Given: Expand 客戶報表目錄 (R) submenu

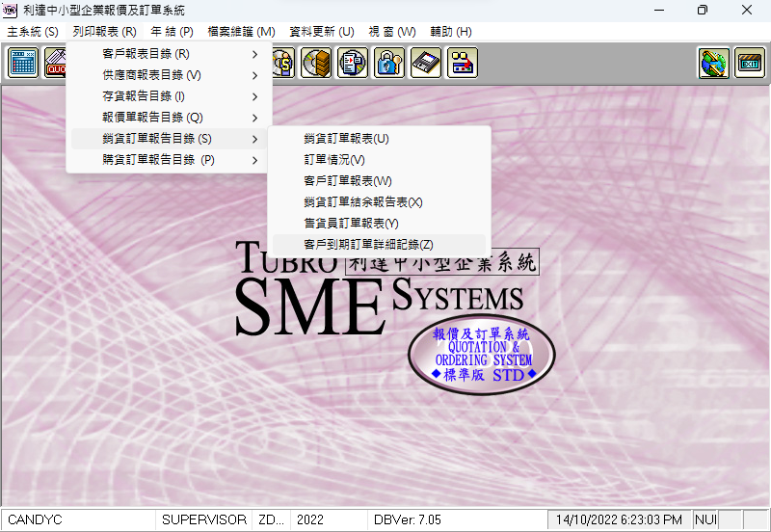Looking at the screenshot, I should pos(170,54).
